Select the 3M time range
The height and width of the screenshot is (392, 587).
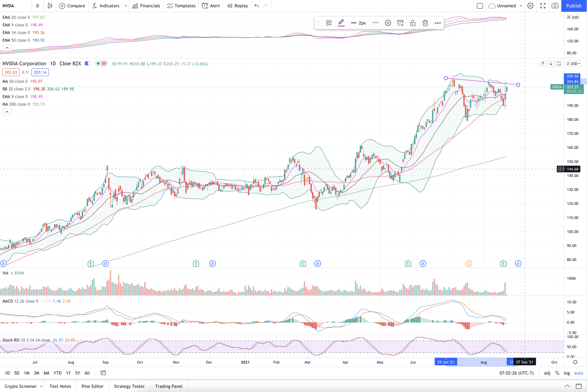[37, 373]
